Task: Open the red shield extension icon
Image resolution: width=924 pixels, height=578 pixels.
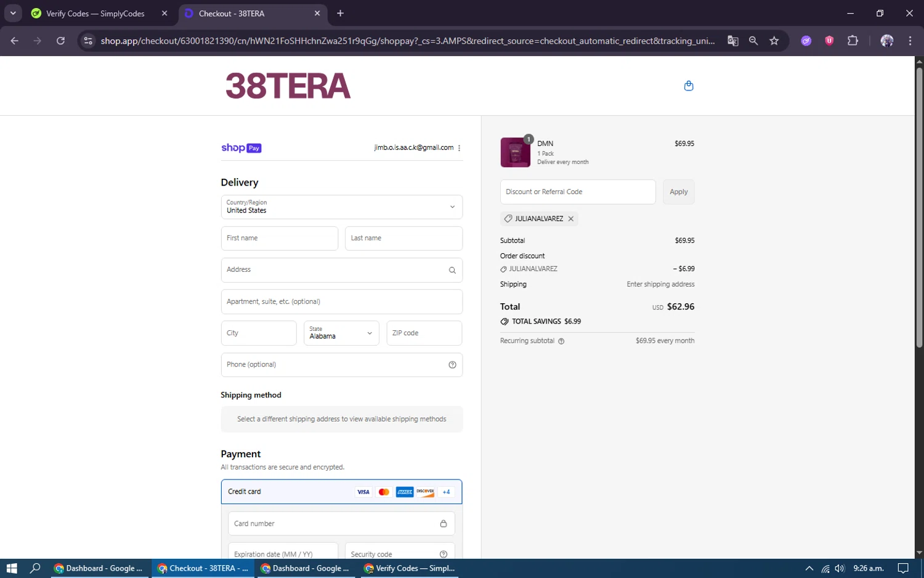Action: coord(829,41)
